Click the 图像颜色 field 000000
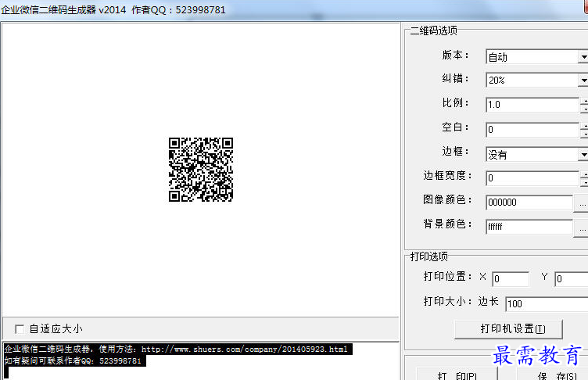The image size is (588, 380). 529,203
